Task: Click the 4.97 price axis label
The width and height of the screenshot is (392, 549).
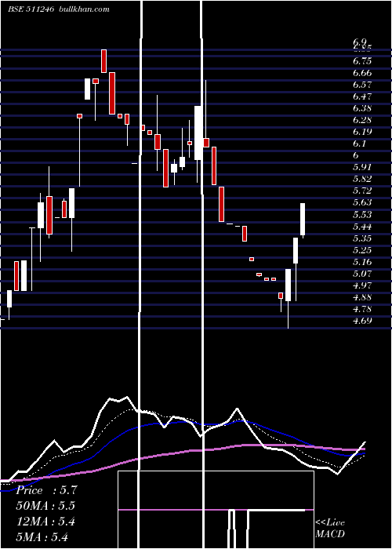Action: (362, 285)
